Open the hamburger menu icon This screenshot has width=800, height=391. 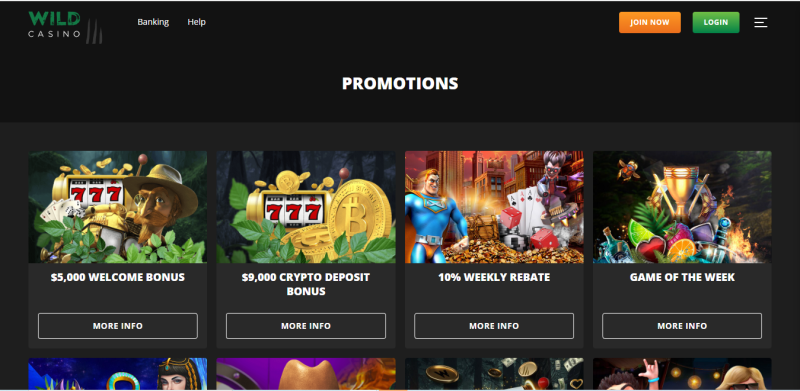(761, 22)
